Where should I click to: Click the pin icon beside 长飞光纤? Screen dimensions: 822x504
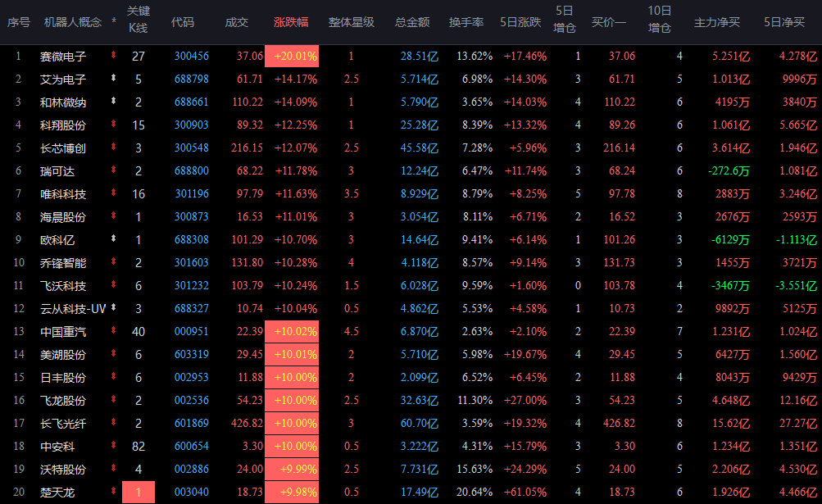[x=113, y=422]
